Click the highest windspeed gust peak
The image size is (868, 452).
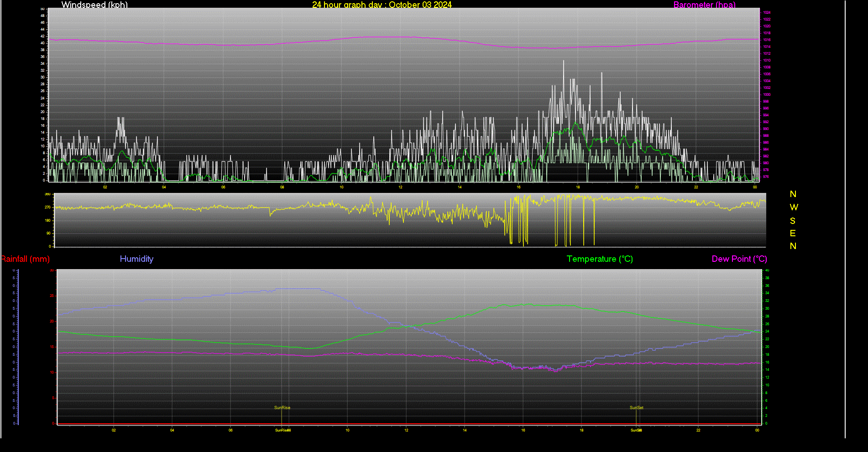564,61
